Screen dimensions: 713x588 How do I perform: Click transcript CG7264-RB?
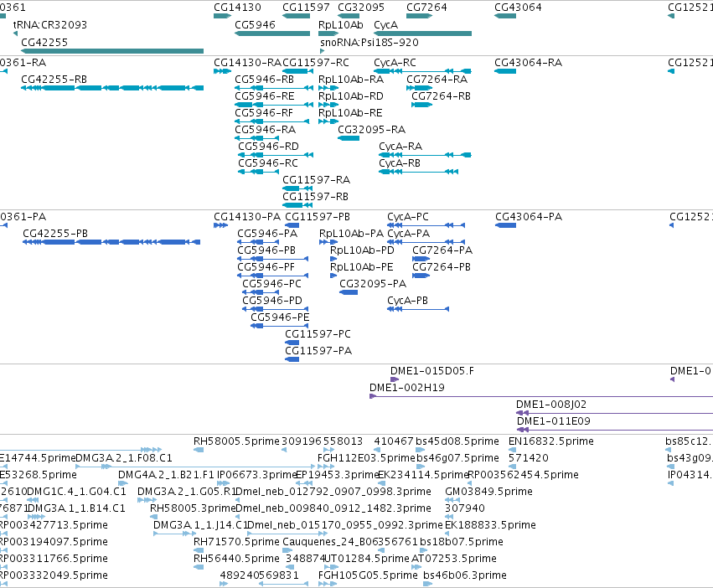(422, 105)
